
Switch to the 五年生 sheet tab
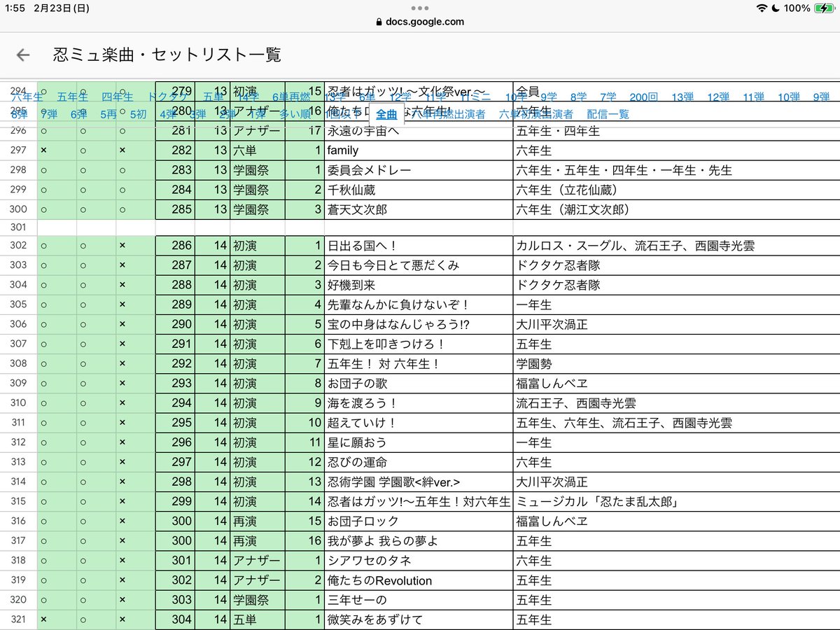(x=73, y=97)
